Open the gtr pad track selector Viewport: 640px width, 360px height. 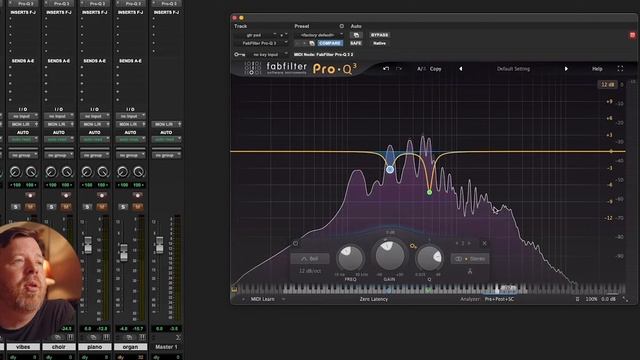[256, 35]
